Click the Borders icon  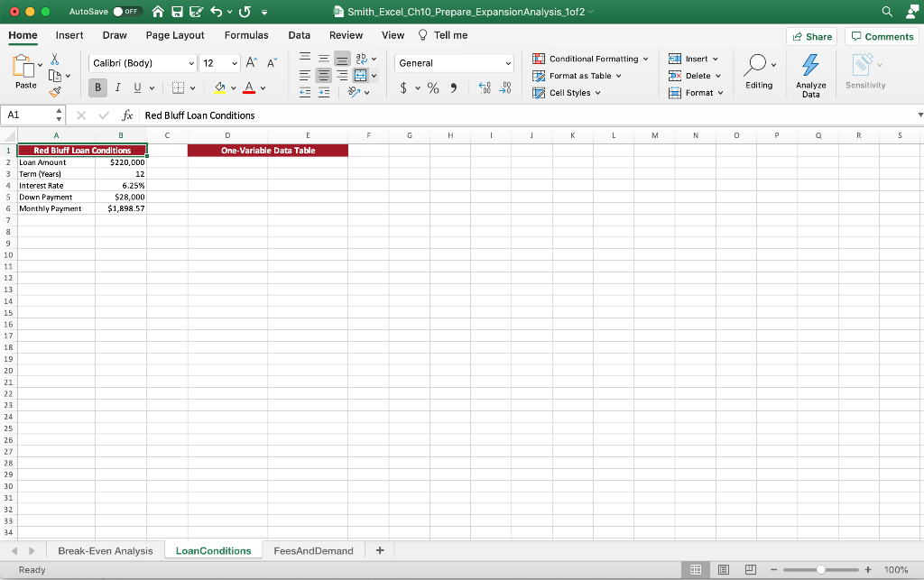[x=178, y=87]
